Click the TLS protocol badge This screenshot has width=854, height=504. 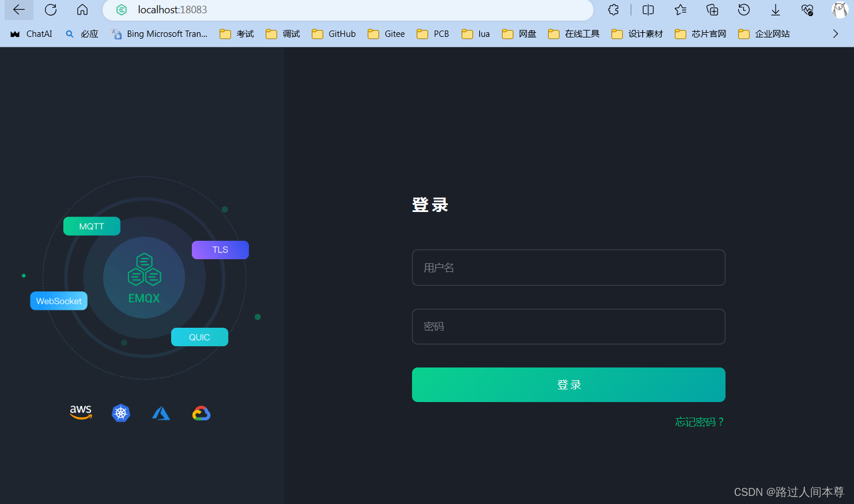point(220,250)
